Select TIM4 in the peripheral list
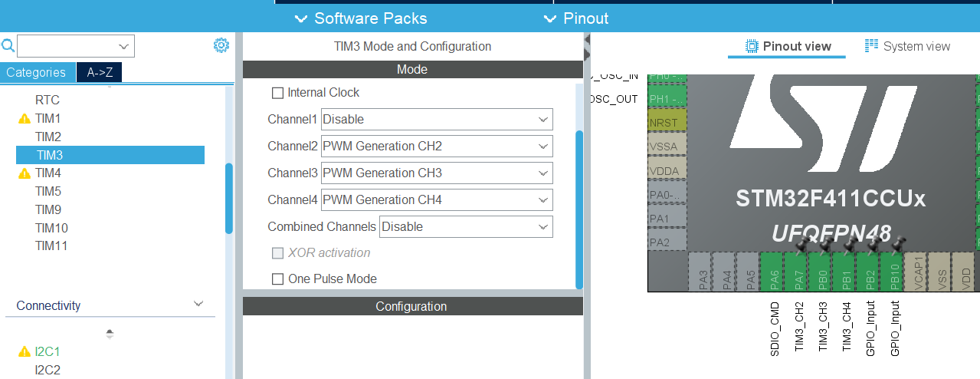The width and height of the screenshot is (980, 379). coord(48,173)
